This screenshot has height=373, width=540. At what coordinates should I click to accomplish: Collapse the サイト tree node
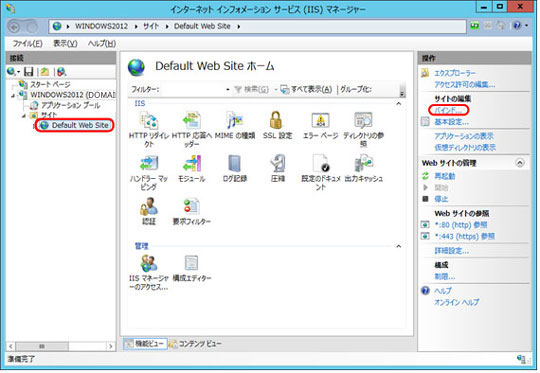pyautogui.click(x=24, y=116)
